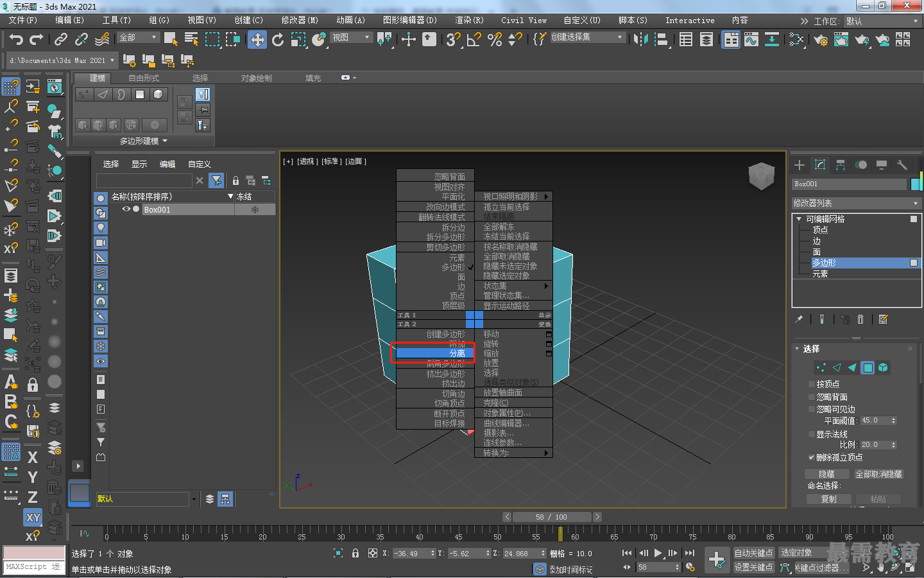Viewport: 924px width, 578px height.
Task: Collapse the 选择 rollout in the command panel
Action: point(798,349)
